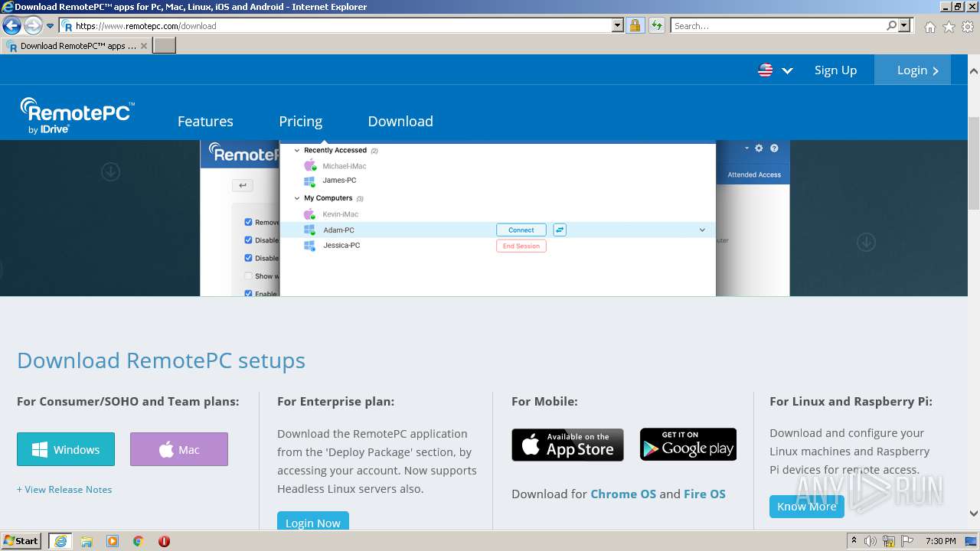Click the App Store badge

tap(567, 445)
